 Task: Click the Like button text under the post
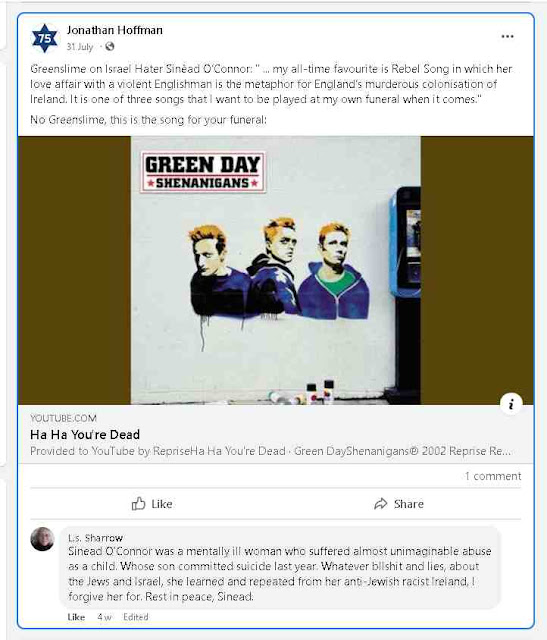click(x=162, y=504)
